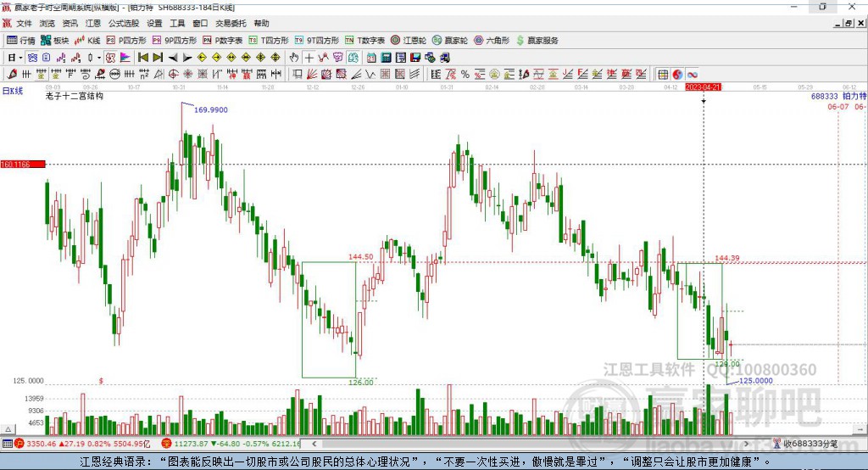Click the infinity loop icon
The image size is (868, 470).
coord(693,75)
